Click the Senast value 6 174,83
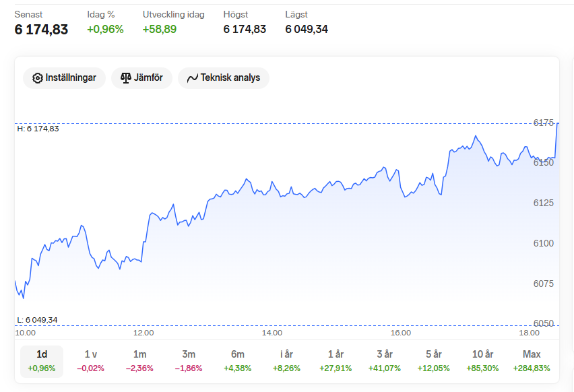574x392 pixels. [41, 30]
